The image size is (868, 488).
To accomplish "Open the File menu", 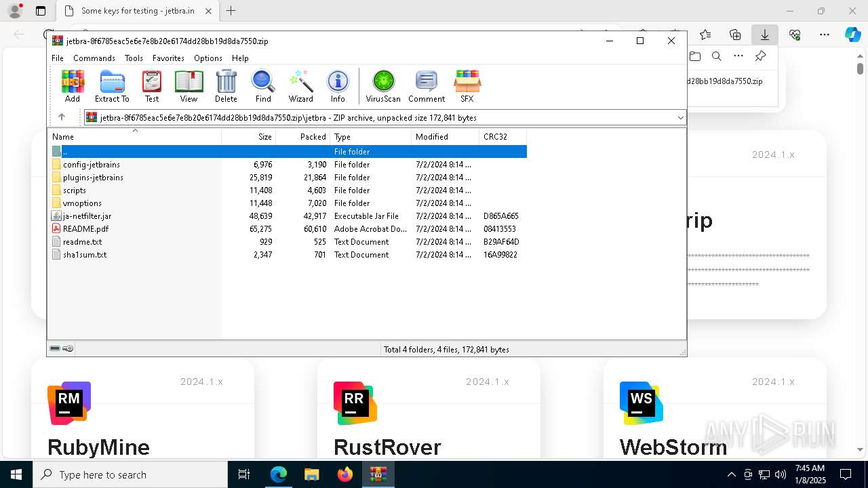I will (x=58, y=58).
